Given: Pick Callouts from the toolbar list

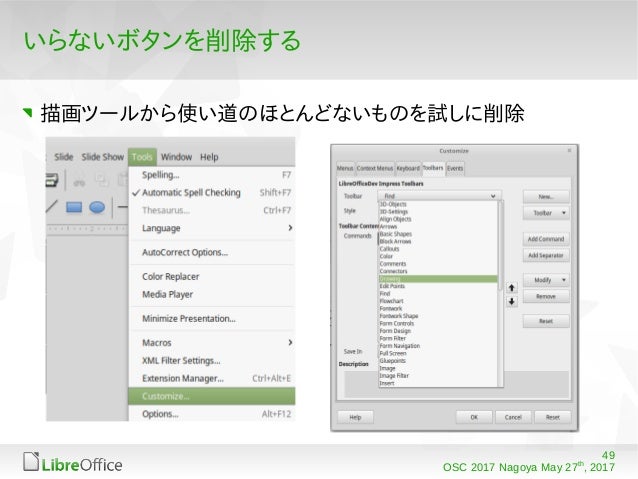Looking at the screenshot, I should click(438, 249).
